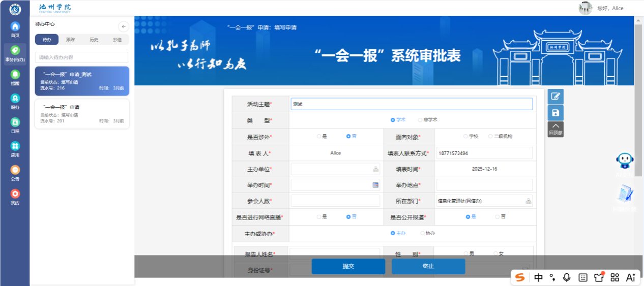
Task: Open the 公告 announcements icon
Action: pyautogui.click(x=15, y=170)
